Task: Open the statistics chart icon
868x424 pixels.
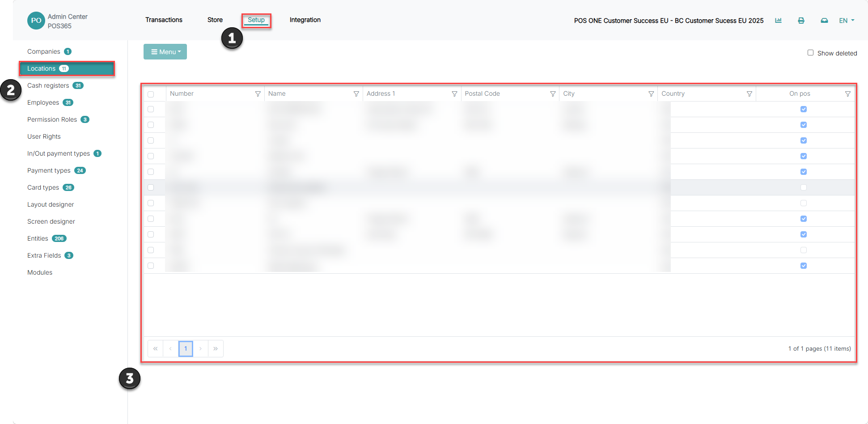Action: tap(778, 20)
